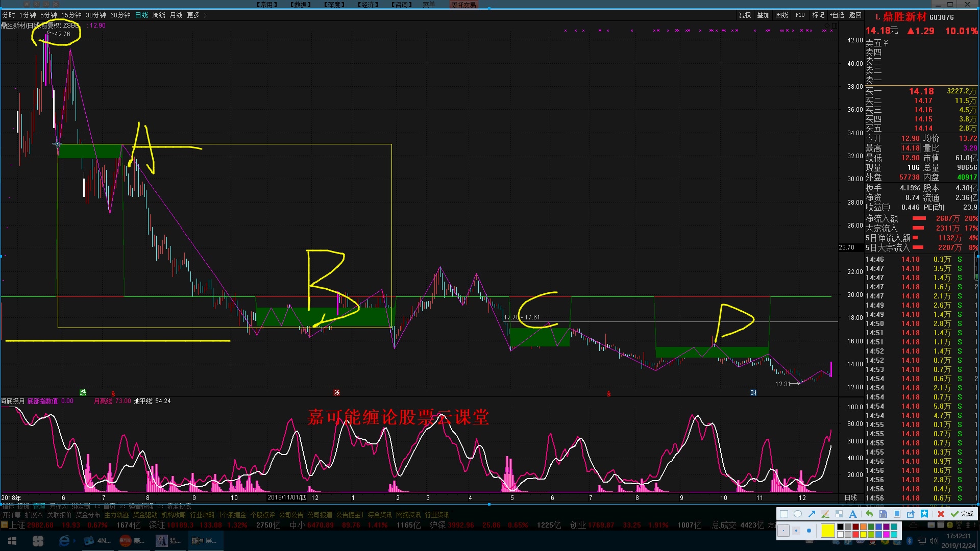Select the ellipse drawing tool
Screen dimensions: 980x551
click(x=798, y=514)
